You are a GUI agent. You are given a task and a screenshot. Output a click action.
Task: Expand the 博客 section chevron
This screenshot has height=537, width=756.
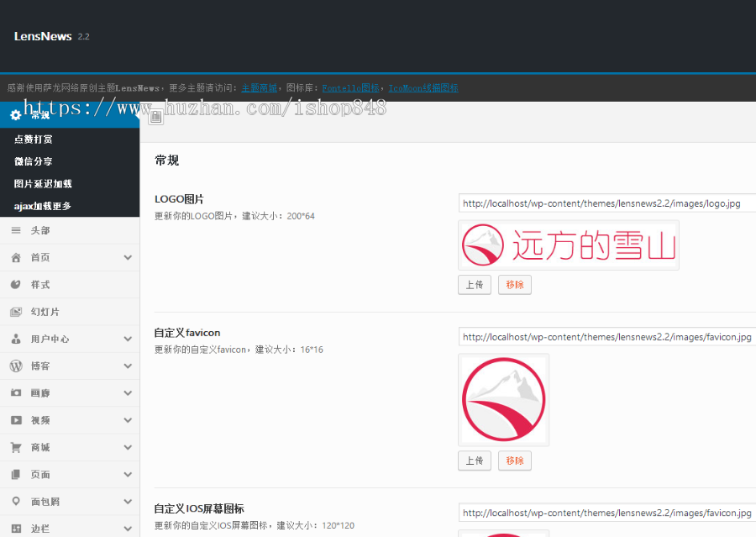(128, 366)
